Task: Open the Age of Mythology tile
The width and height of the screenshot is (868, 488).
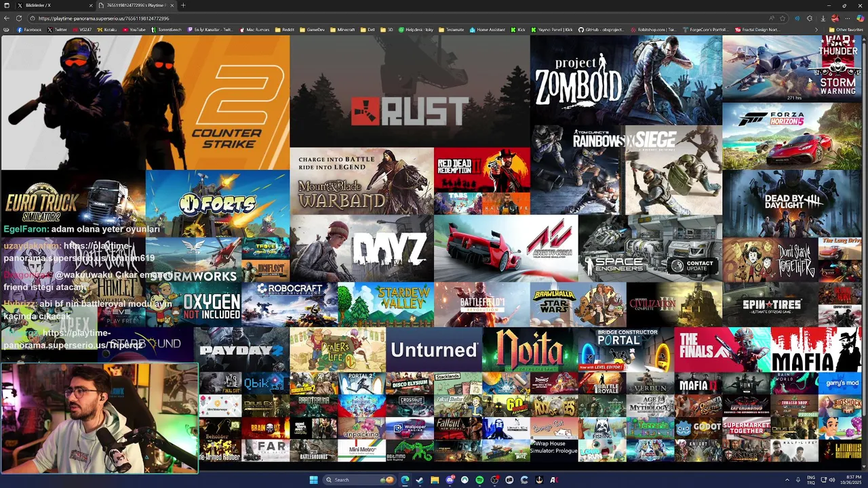Action: pyautogui.click(x=650, y=405)
